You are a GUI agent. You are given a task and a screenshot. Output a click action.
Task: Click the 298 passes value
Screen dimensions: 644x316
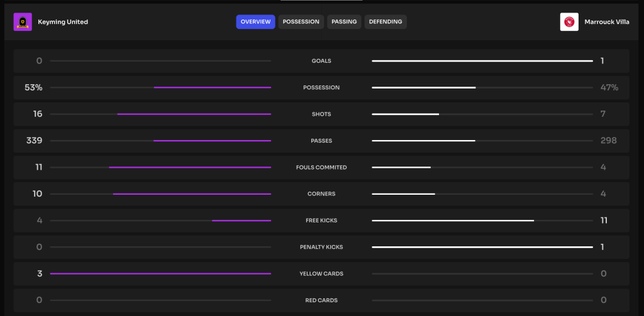608,141
